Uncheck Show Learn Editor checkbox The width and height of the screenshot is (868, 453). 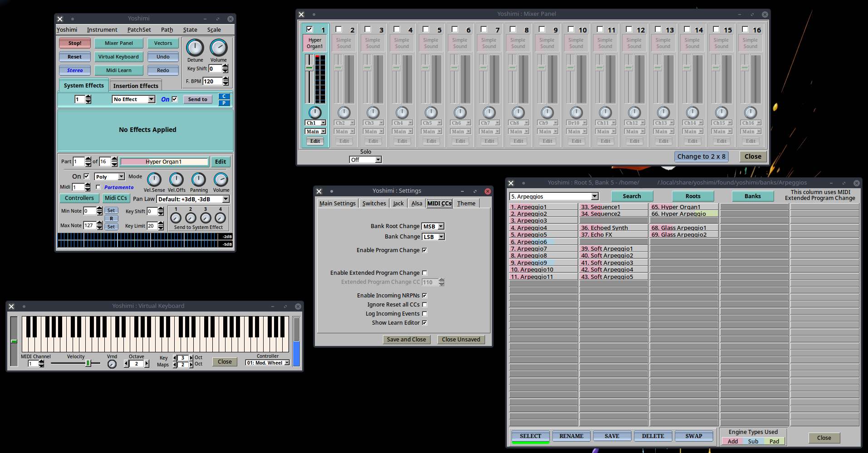[x=425, y=323]
